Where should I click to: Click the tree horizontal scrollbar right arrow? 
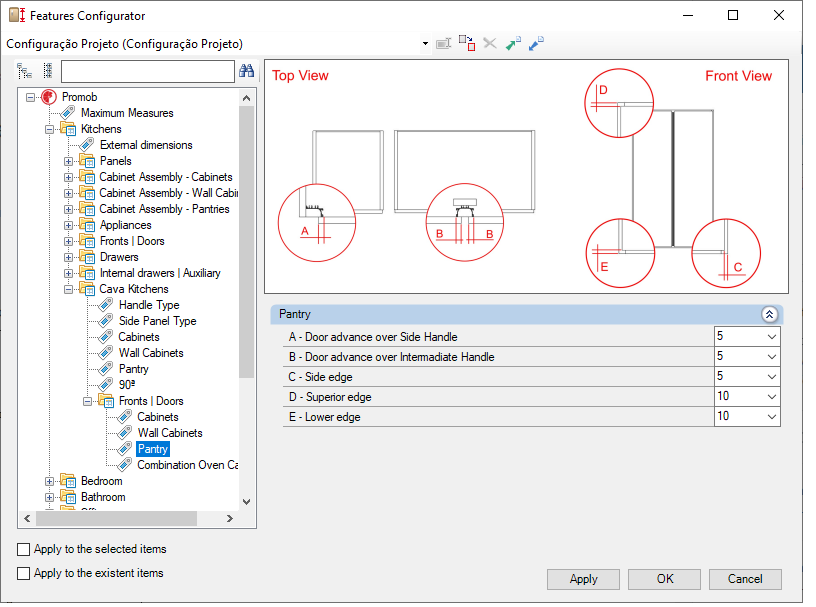click(230, 519)
